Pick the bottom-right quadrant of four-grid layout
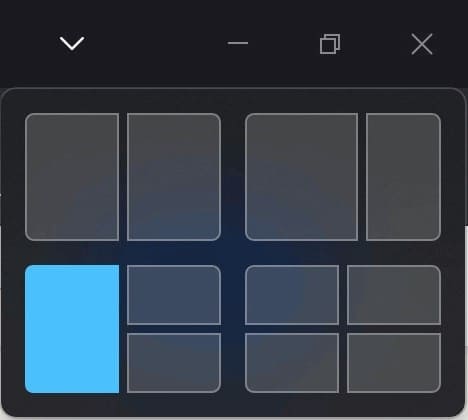 pyautogui.click(x=394, y=363)
